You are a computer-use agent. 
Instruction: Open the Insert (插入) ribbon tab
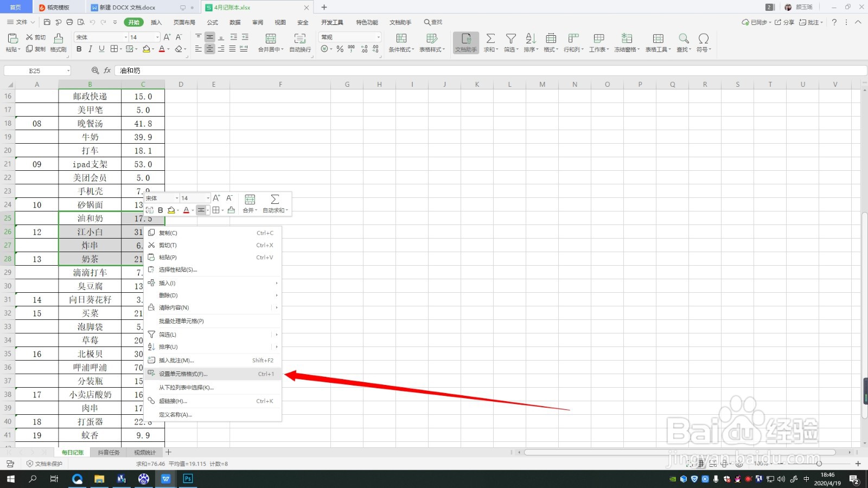click(156, 22)
